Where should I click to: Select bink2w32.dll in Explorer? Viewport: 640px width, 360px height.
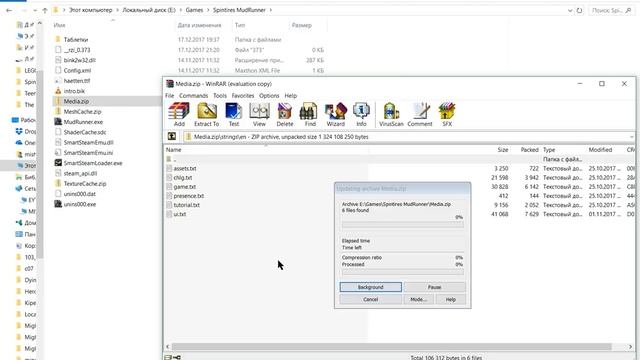79,60
